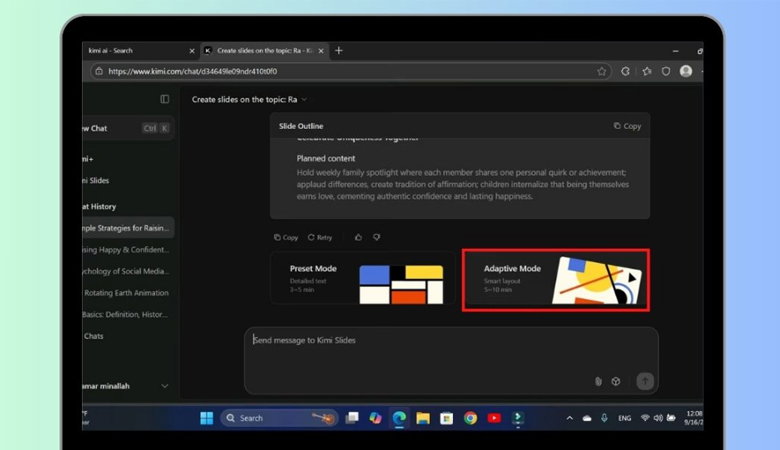Click the Slide Outline title

click(301, 126)
